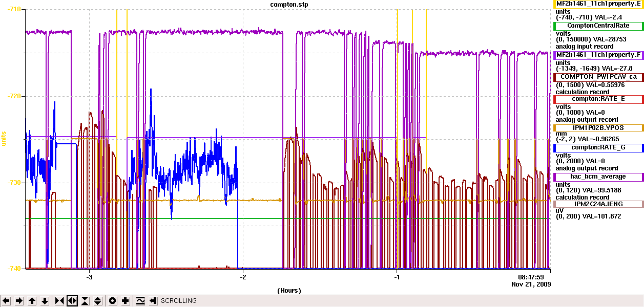Click the (-740, -710) VAL=-2.4 readout
Viewport: 644px width, 307px height.
[x=588, y=17]
